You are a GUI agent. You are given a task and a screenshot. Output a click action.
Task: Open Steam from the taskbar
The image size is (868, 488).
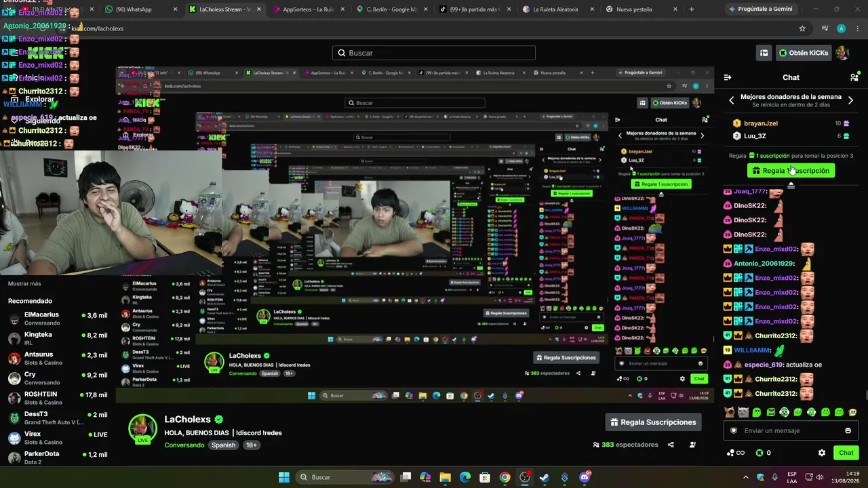(x=545, y=477)
